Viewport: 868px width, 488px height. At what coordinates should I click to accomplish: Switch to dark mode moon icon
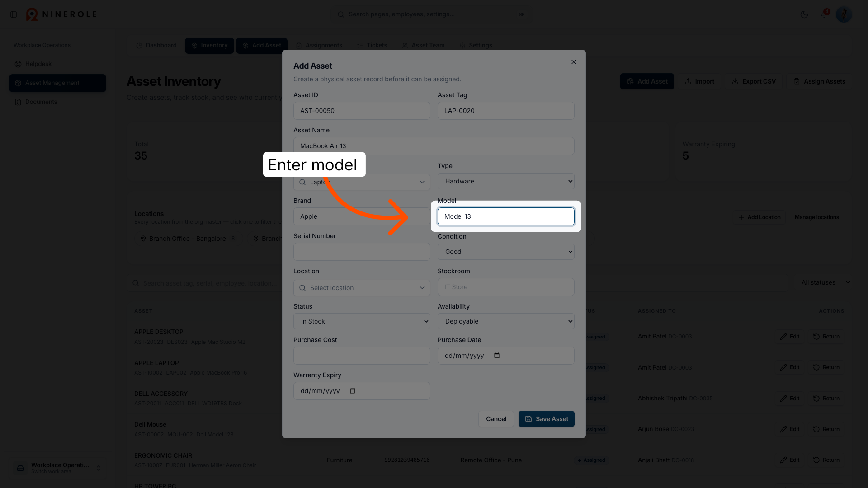click(x=804, y=14)
